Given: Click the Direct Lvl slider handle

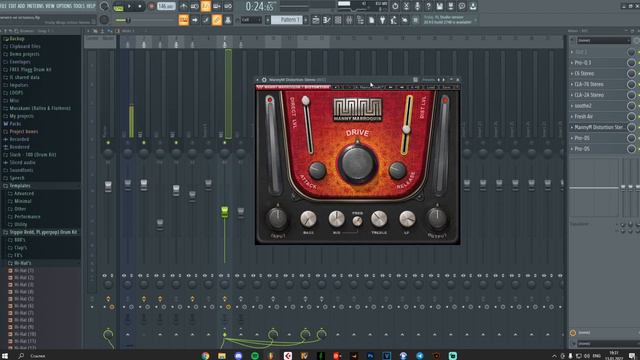Looking at the screenshot, I should (305, 100).
